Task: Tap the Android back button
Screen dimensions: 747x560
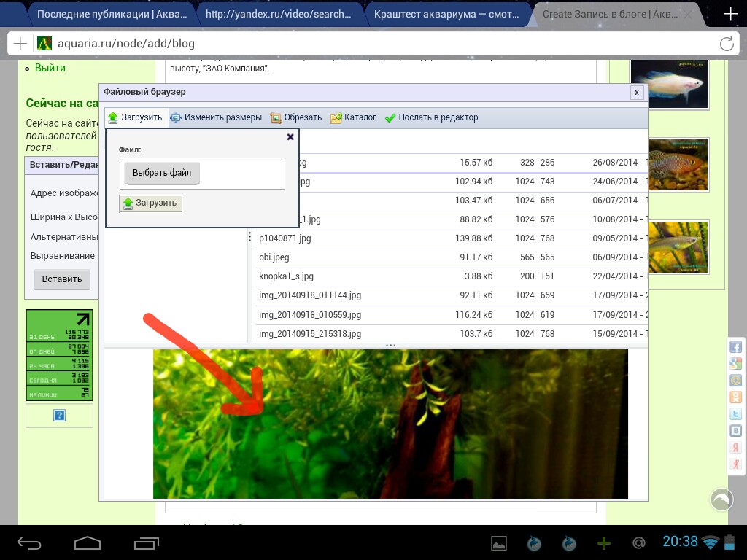Action: coord(29,542)
